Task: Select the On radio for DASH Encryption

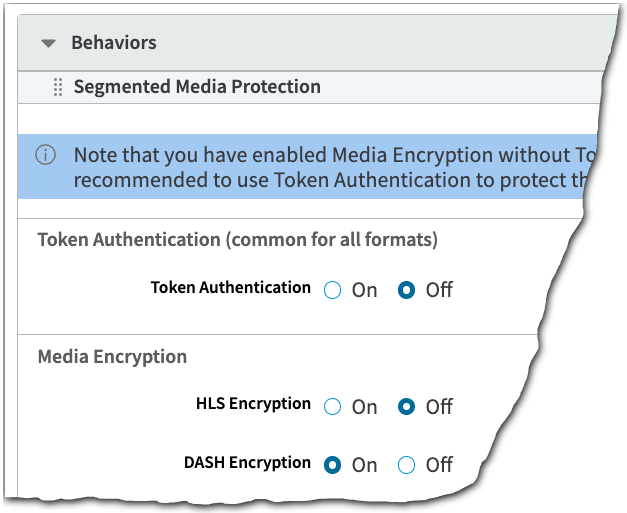Action: [x=334, y=465]
